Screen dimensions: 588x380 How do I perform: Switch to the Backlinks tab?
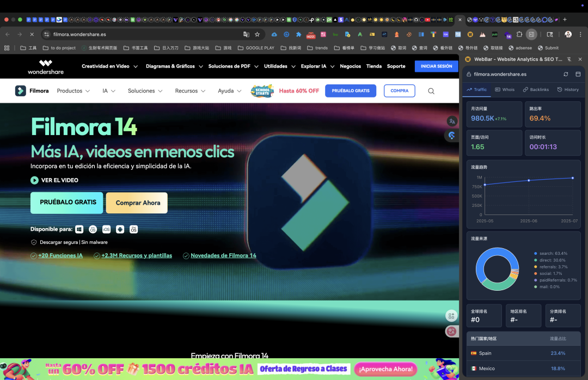(536, 90)
